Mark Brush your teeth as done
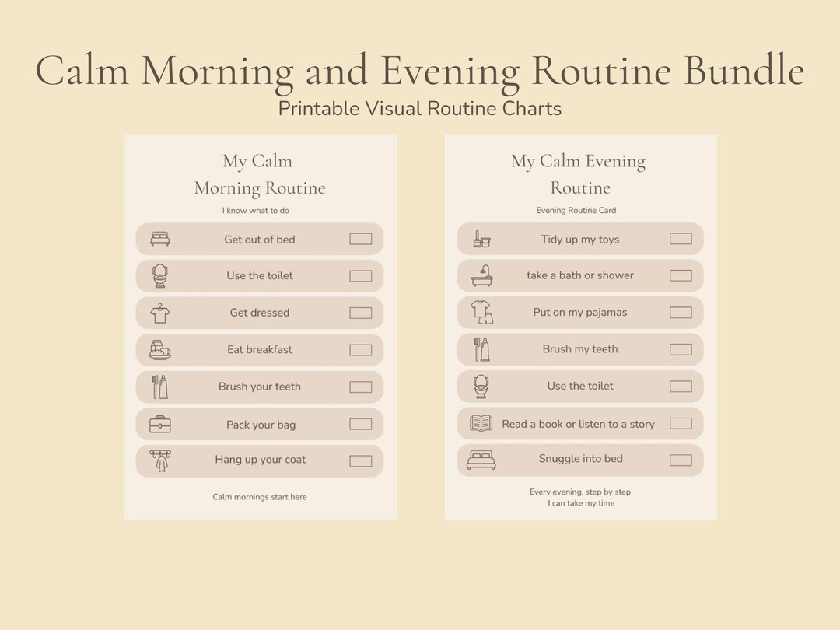The image size is (840, 630). (x=361, y=387)
